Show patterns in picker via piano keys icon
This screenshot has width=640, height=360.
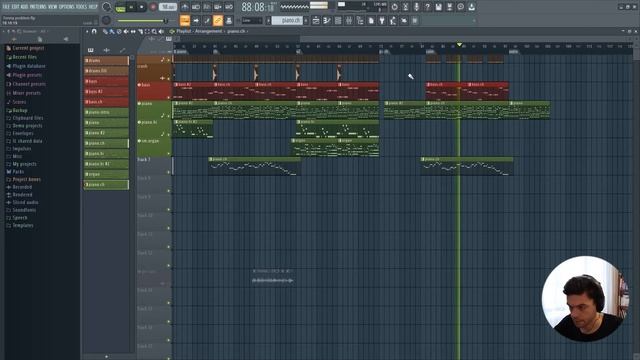(x=91, y=50)
